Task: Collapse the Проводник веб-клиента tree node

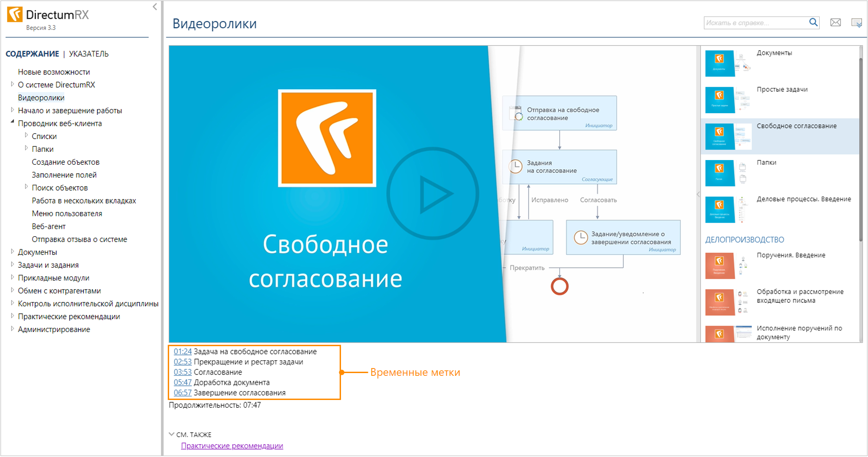Action: click(12, 122)
